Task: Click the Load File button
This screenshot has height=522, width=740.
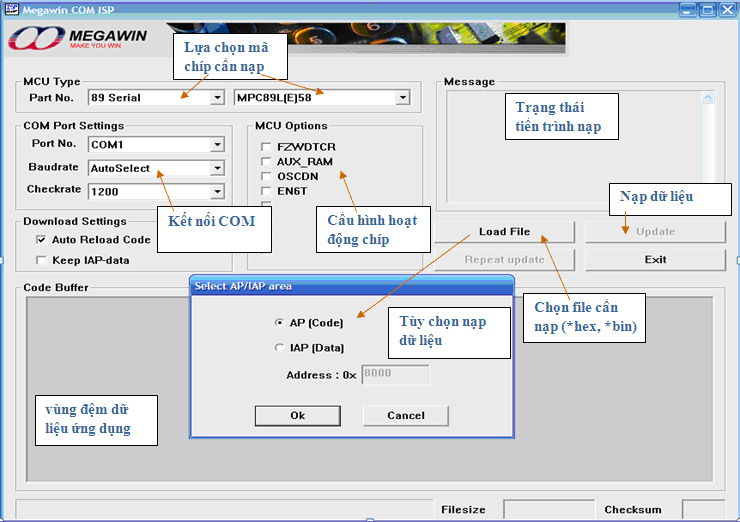Action: point(505,232)
